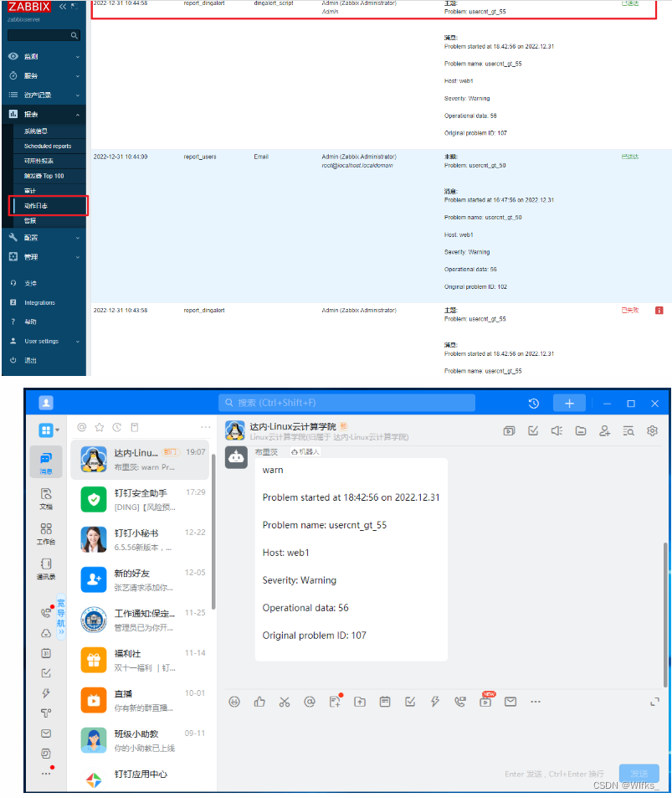The width and height of the screenshot is (672, 798).
Task: Click the DingTalk search field
Action: pos(347,403)
